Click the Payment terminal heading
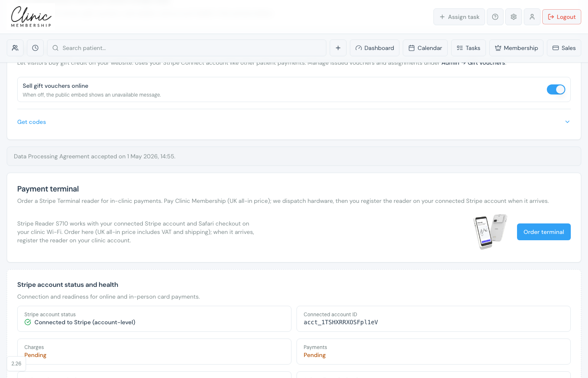The width and height of the screenshot is (588, 378). (x=48, y=189)
